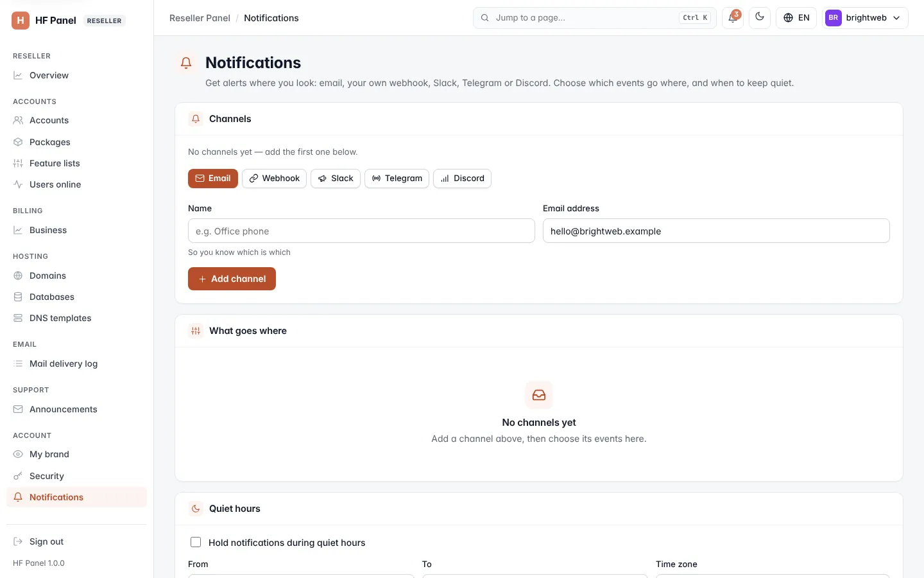924x578 pixels.
Task: Click the Feature lists sliders icon
Action: point(18,163)
